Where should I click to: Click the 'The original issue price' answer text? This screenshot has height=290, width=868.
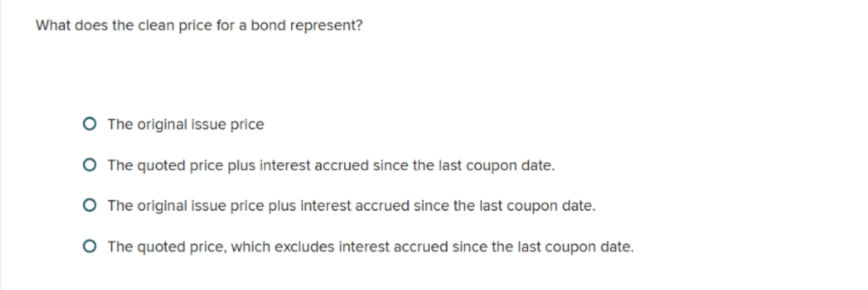pyautogui.click(x=185, y=125)
